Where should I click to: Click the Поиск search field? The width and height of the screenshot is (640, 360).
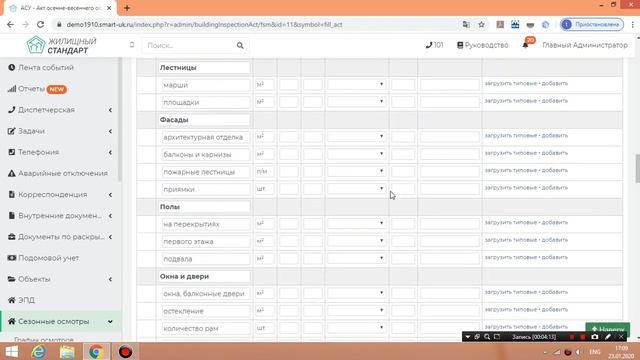(189, 45)
